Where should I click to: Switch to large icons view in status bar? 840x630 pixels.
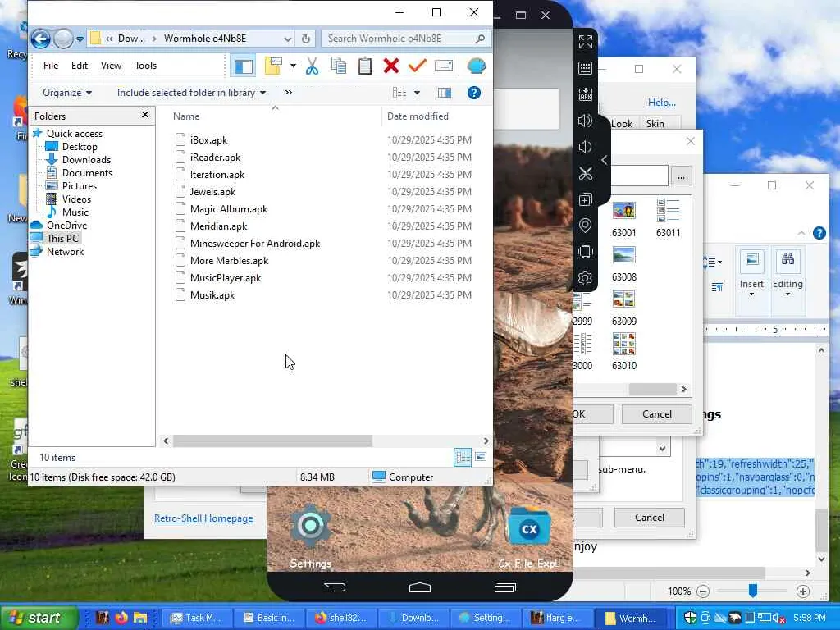(x=481, y=457)
